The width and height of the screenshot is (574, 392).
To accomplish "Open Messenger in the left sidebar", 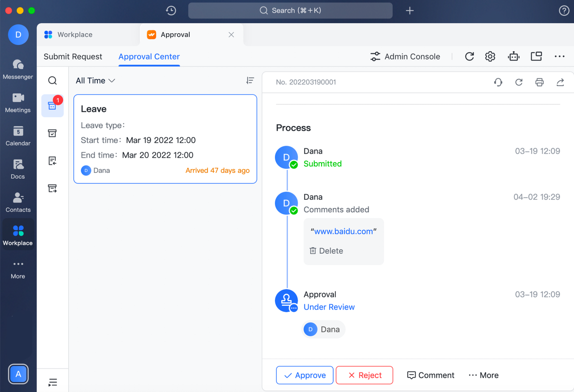I will [x=18, y=69].
